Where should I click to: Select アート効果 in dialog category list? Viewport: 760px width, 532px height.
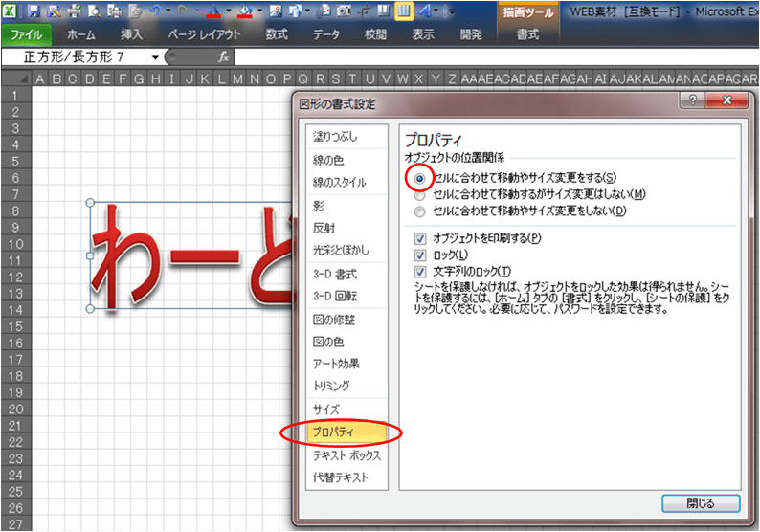[347, 364]
